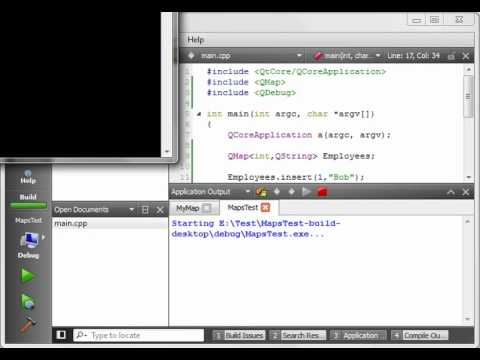
Task: Click the black console window's scroll down arrow
Action: pos(167,152)
